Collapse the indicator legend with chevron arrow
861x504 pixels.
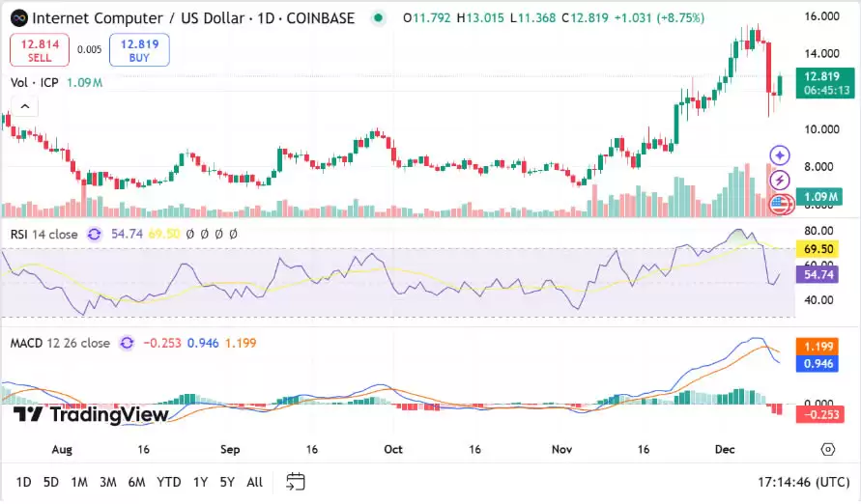tap(22, 105)
